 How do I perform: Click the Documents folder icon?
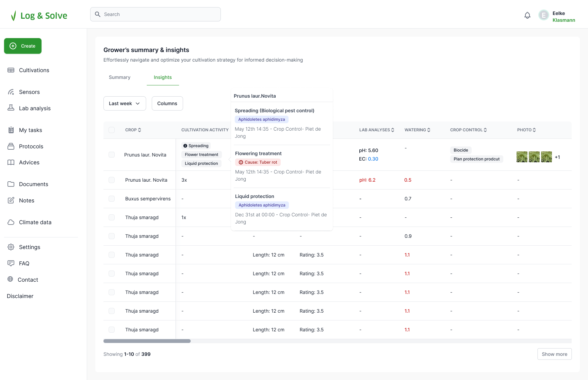point(11,184)
